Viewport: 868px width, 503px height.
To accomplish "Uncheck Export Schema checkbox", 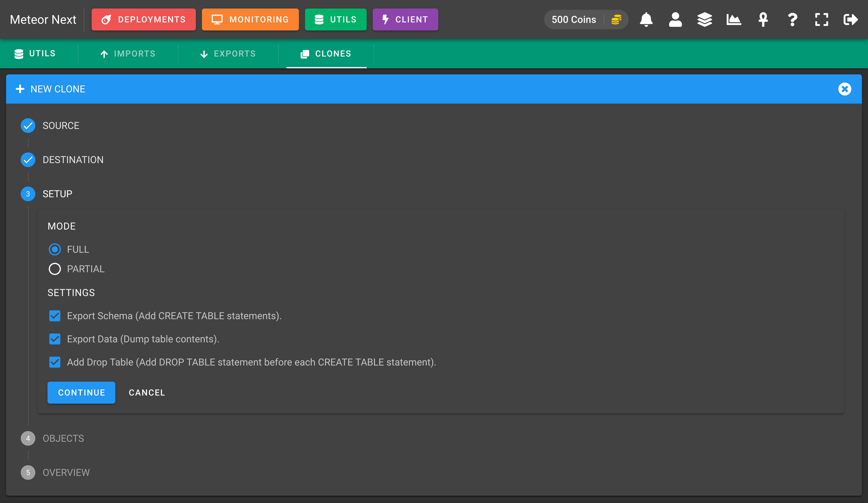I will click(x=55, y=316).
